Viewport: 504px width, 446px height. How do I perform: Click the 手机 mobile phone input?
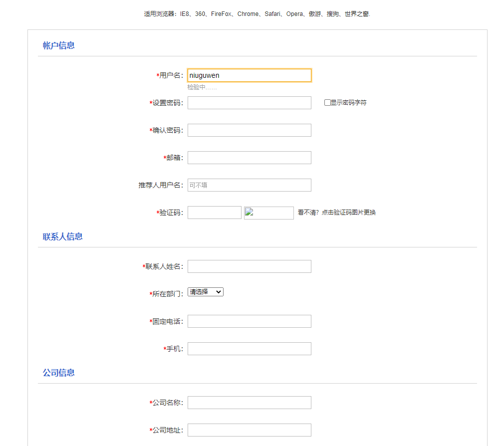(x=249, y=348)
